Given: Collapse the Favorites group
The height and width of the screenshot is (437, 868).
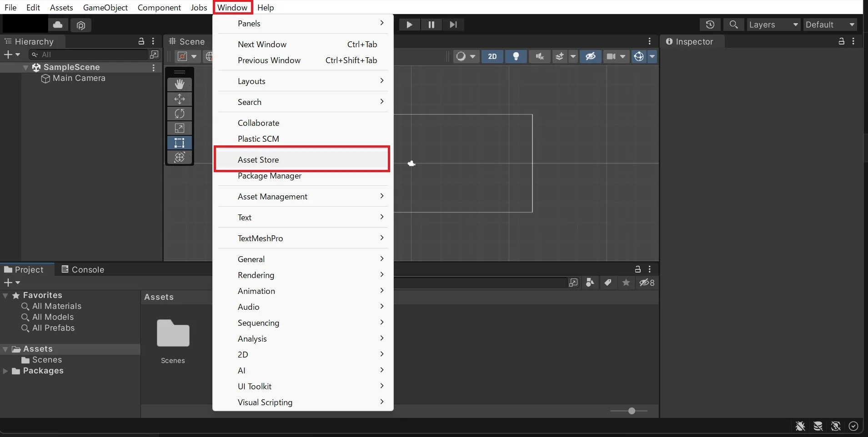Looking at the screenshot, I should tap(5, 296).
